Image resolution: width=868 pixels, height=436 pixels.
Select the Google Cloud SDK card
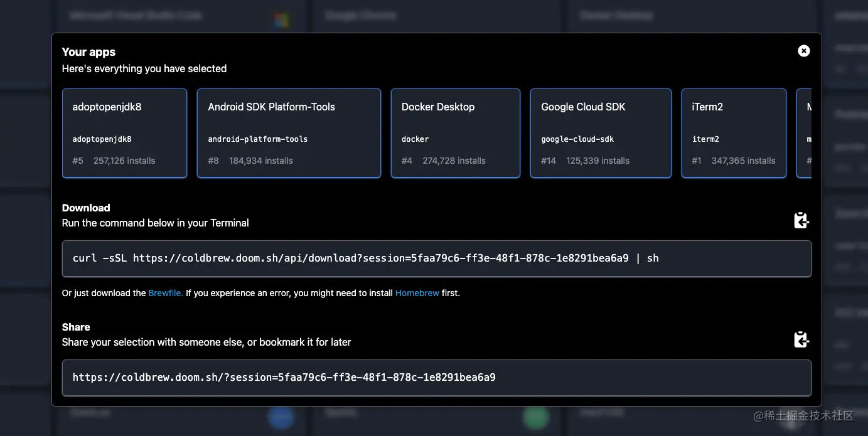[601, 133]
